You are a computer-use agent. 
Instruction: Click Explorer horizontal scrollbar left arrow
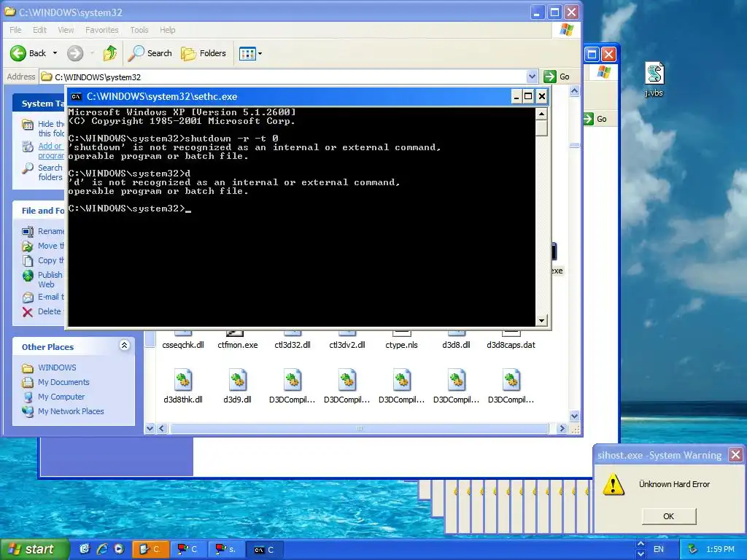point(161,429)
